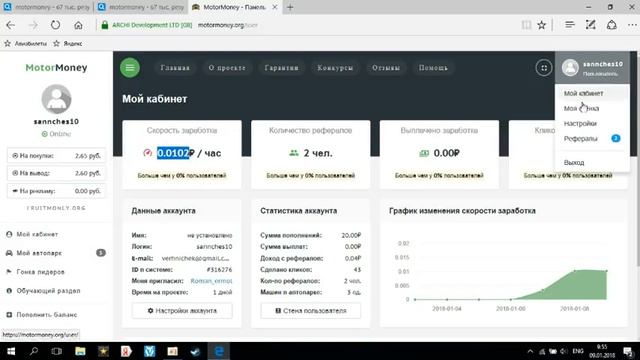Click the Roman_ermot inviter link
Screen dimensions: 640x360
click(211, 281)
